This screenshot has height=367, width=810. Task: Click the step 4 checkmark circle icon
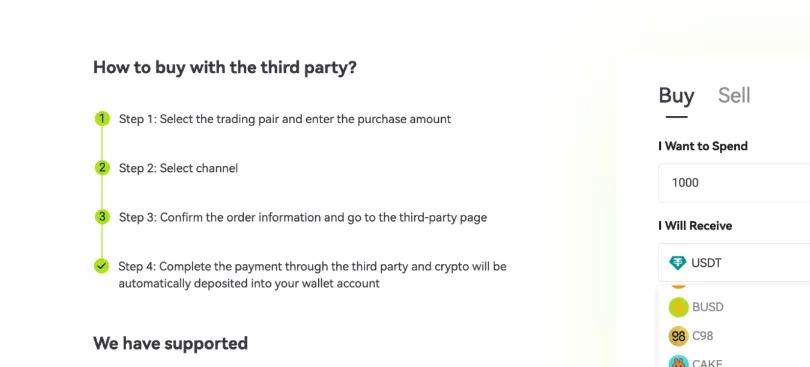pyautogui.click(x=102, y=266)
